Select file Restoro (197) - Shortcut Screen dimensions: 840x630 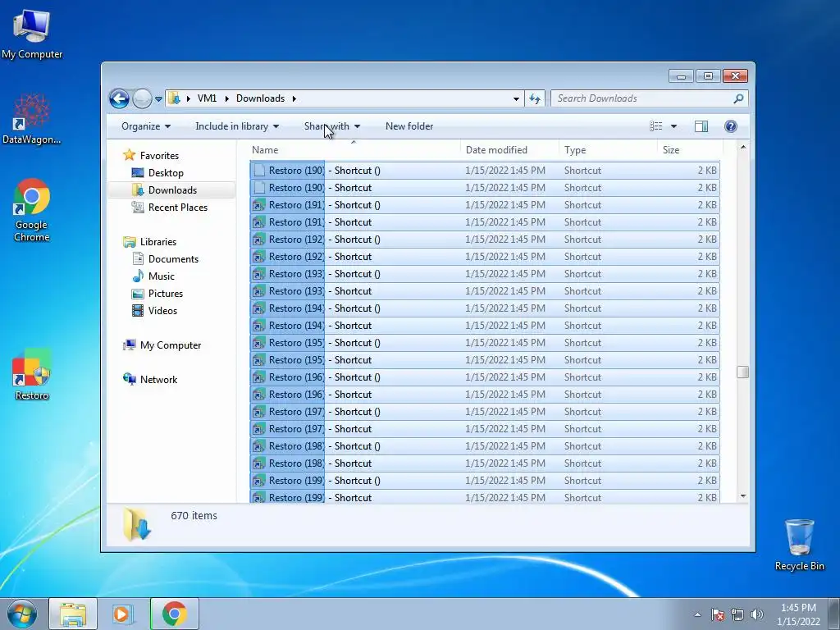(484, 429)
